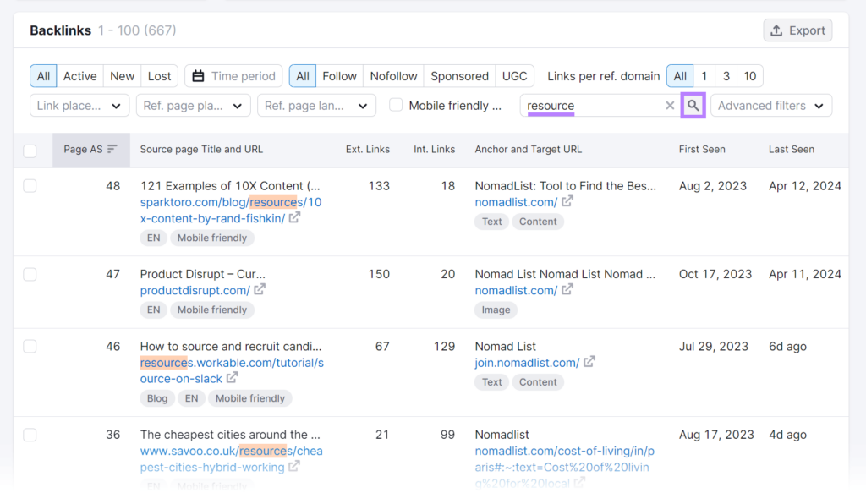Click the Ext. Links column header
This screenshot has height=504, width=866.
tap(367, 149)
